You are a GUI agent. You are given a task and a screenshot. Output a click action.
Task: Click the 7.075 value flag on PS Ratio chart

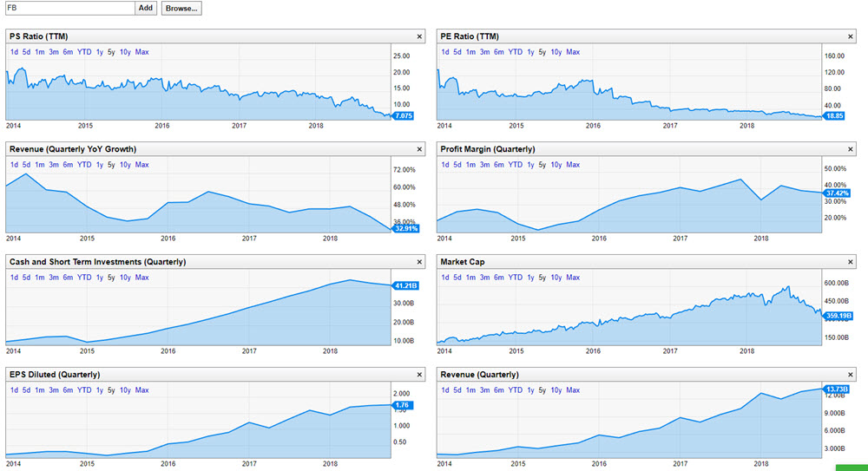tap(403, 116)
